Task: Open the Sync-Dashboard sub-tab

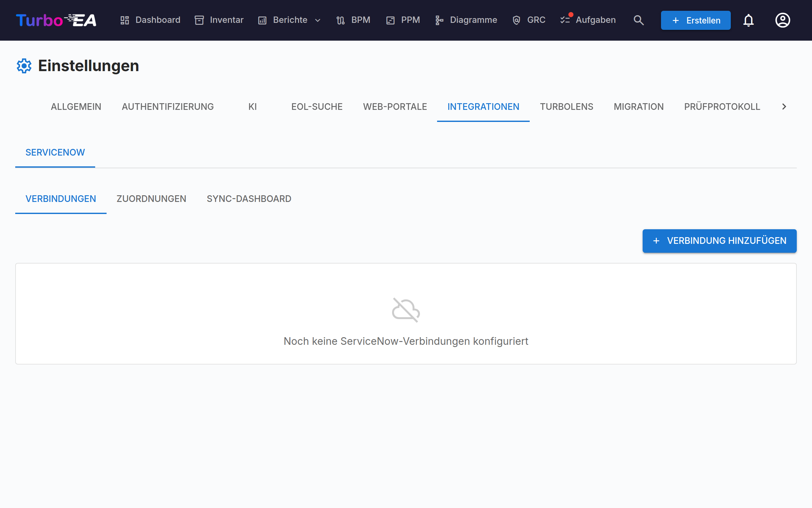Action: tap(249, 199)
